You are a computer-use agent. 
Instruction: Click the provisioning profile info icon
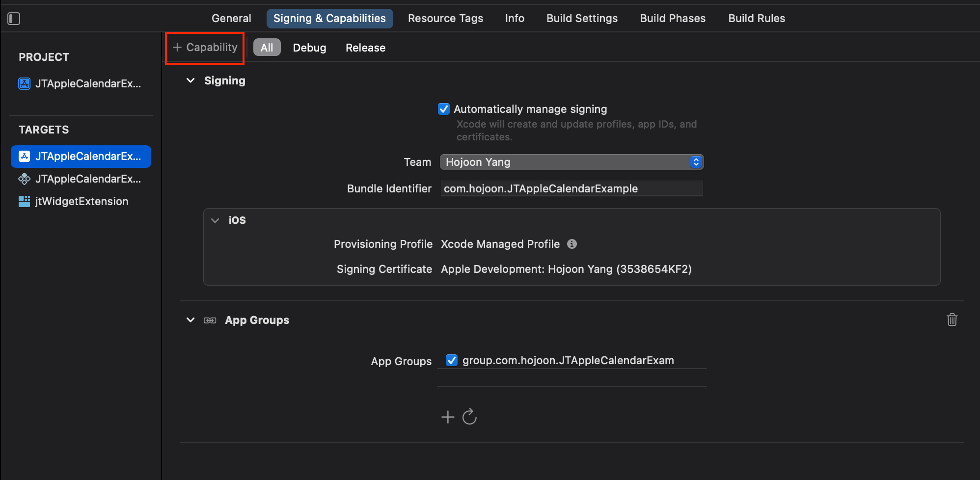[572, 244]
